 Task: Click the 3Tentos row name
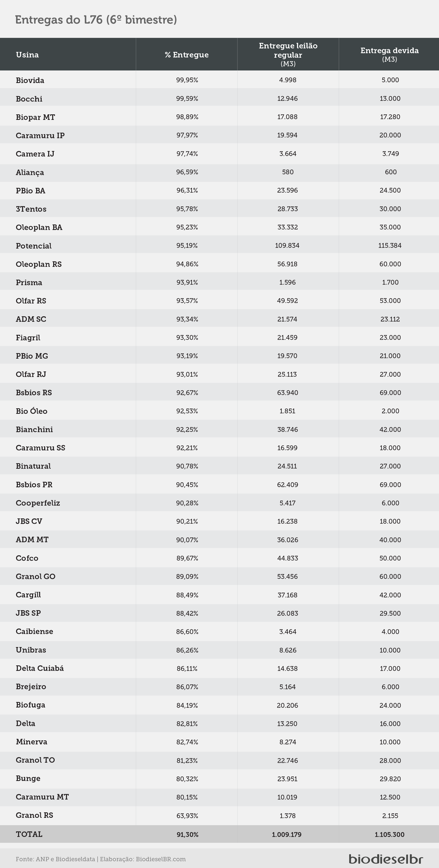point(31,209)
